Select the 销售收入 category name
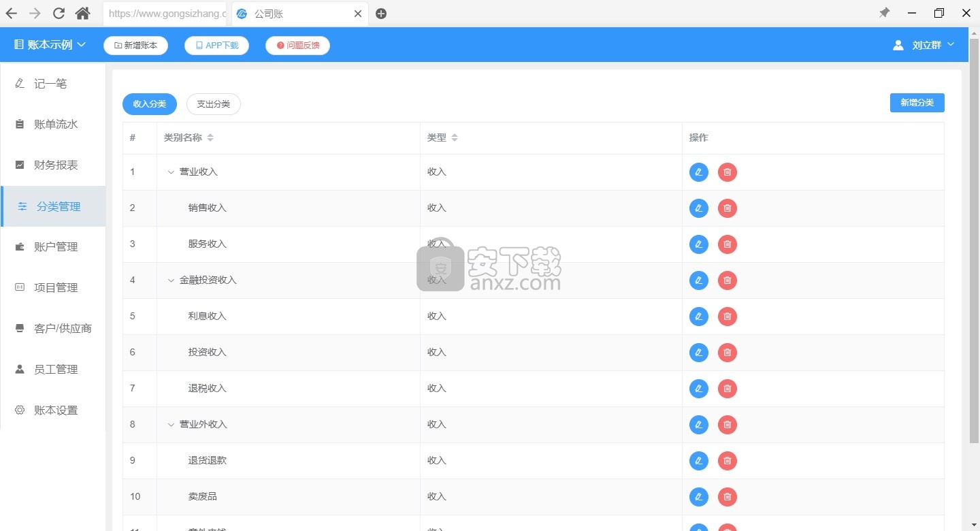This screenshot has height=531, width=980. pyautogui.click(x=208, y=208)
